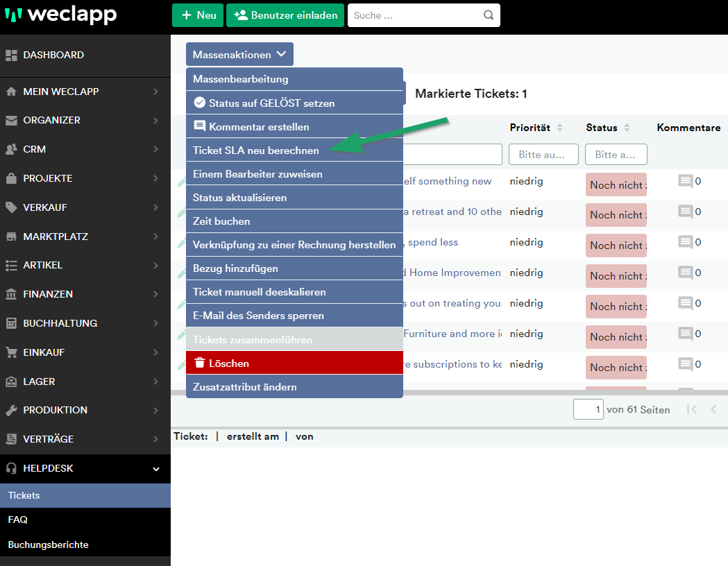Click the Lager warehouse icon
This screenshot has width=728, height=566.
[11, 381]
